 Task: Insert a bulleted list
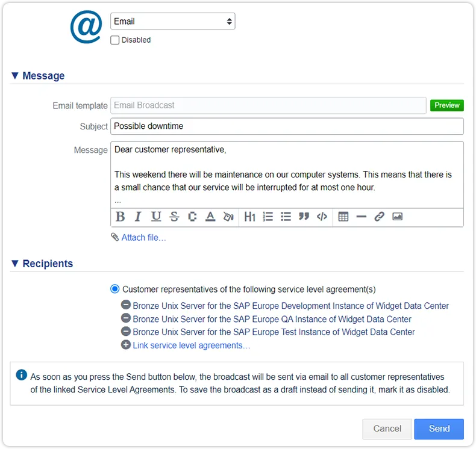coord(286,217)
